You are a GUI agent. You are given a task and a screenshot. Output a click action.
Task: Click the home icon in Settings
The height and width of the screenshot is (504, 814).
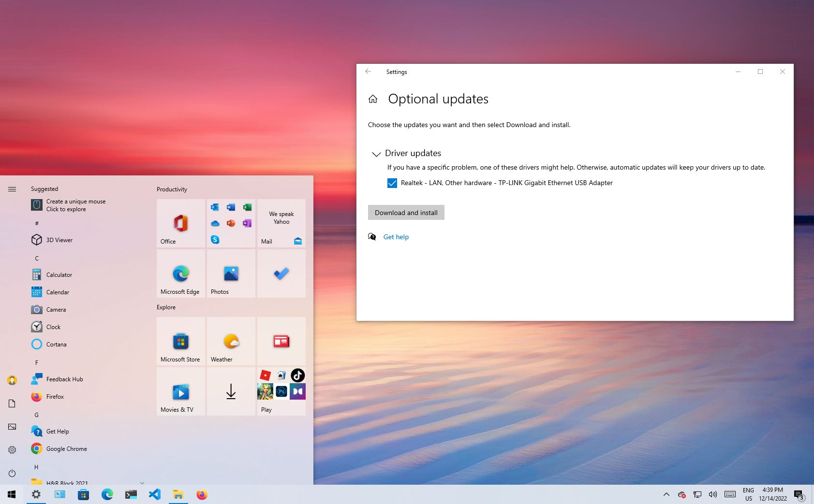(372, 99)
